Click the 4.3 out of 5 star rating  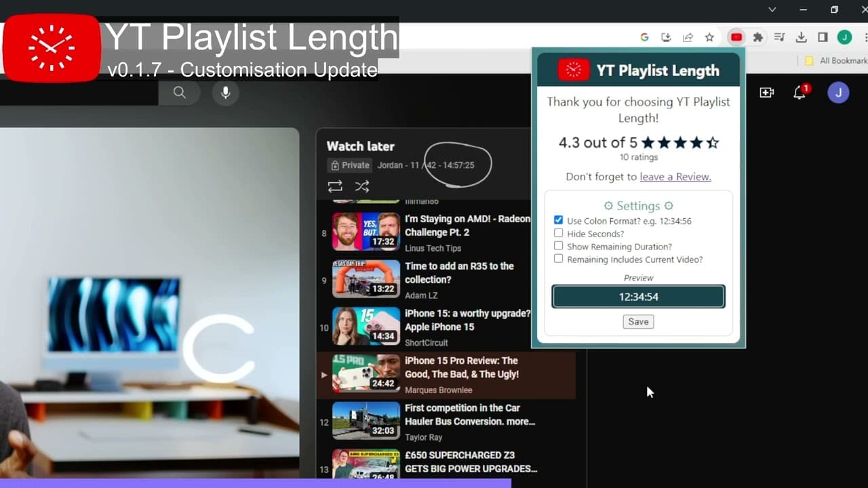[x=638, y=143]
